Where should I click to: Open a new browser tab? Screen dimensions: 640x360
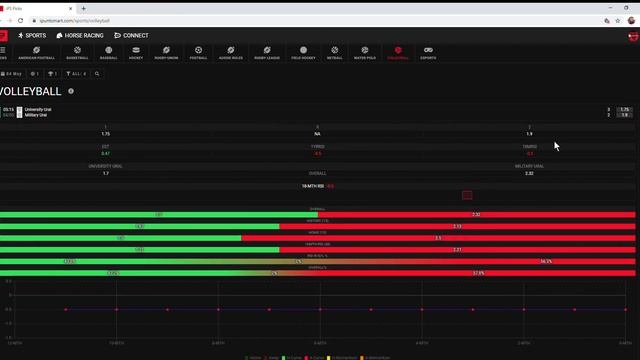(83, 8)
